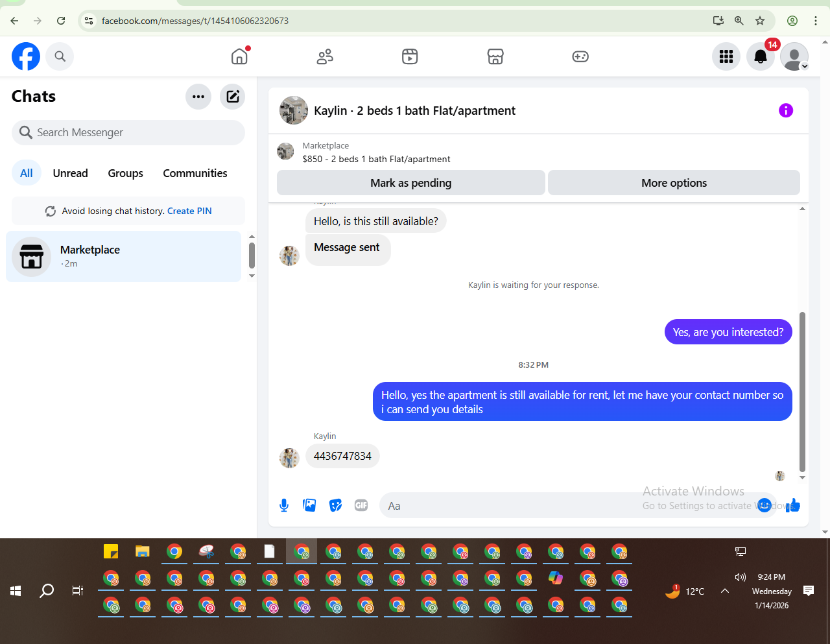Open Chrome three-dot menu

(x=816, y=21)
